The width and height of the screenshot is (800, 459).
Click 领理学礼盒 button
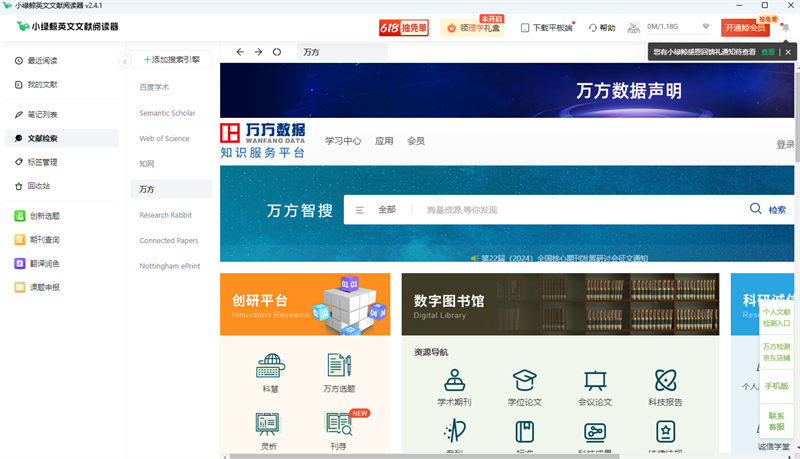473,28
